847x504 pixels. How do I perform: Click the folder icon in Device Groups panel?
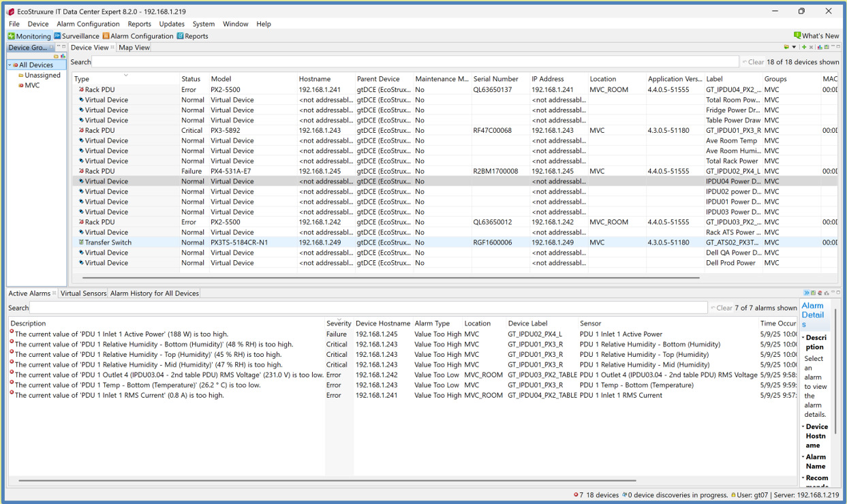point(56,57)
